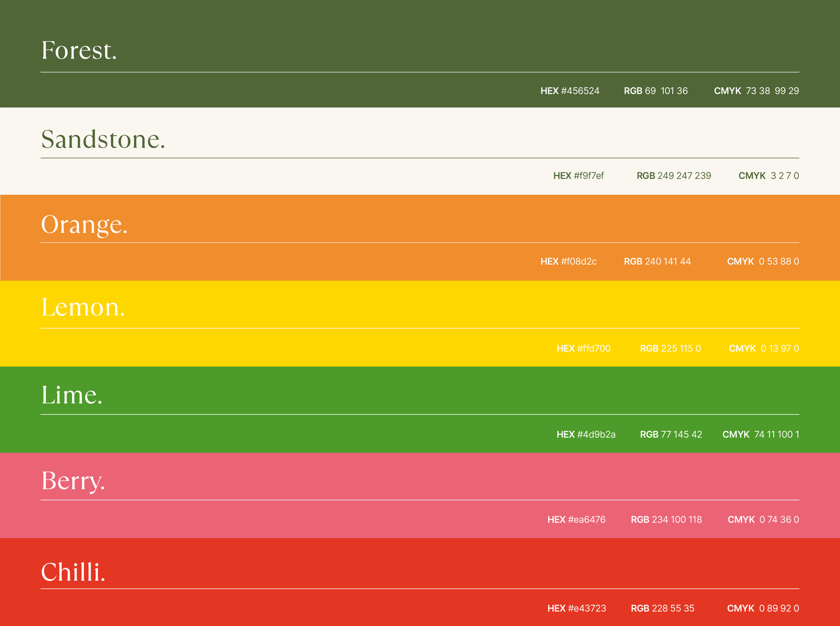Click the Lime CMYK 74 11 100 1 text

tap(760, 435)
